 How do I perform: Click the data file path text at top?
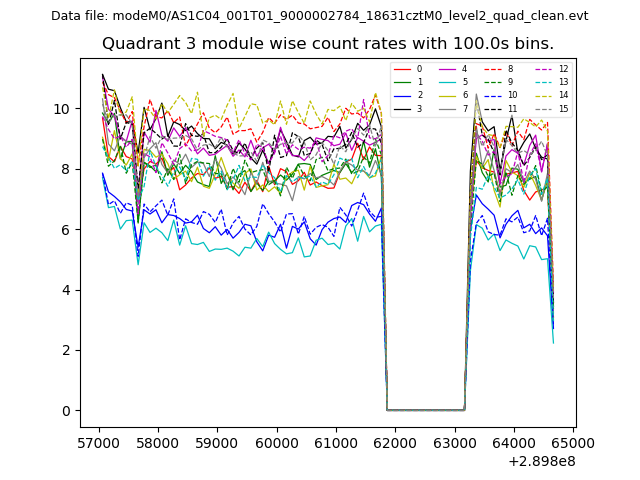point(320,16)
